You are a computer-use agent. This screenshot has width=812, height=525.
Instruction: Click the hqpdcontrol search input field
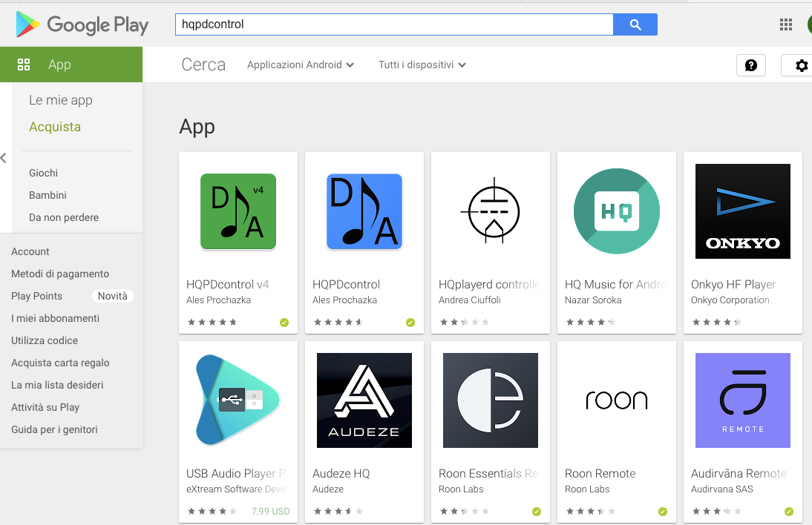coord(394,24)
